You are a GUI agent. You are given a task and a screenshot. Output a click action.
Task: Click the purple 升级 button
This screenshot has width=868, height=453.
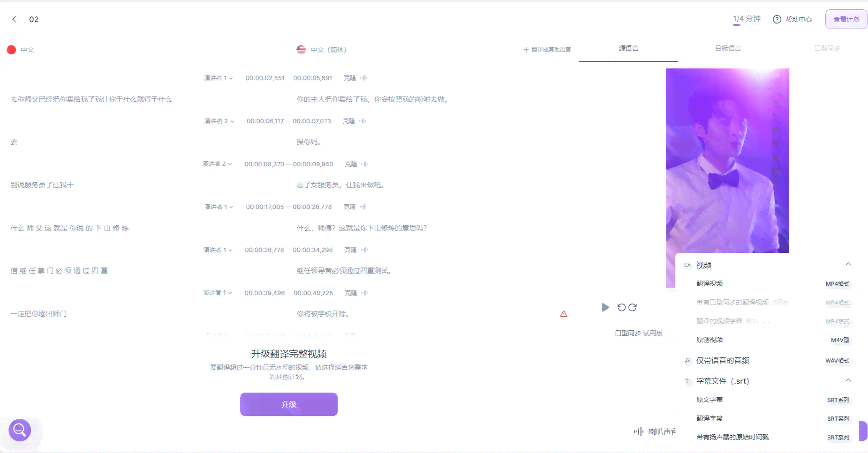289,404
